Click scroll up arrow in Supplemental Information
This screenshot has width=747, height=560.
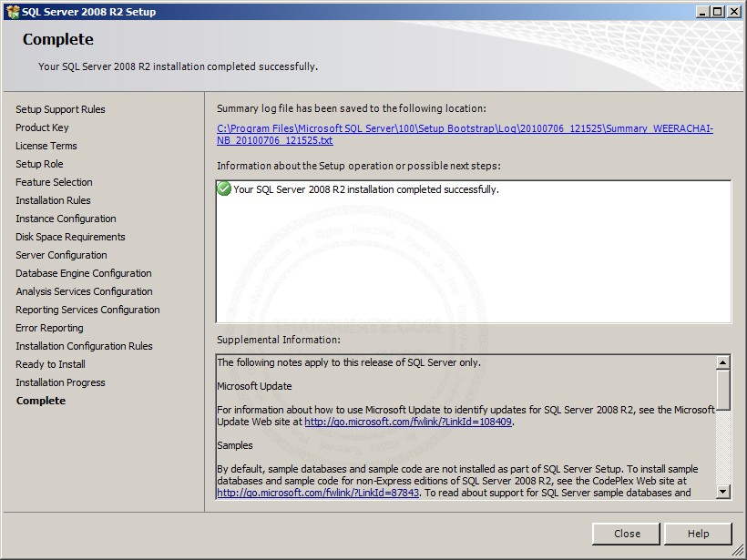[x=722, y=362]
